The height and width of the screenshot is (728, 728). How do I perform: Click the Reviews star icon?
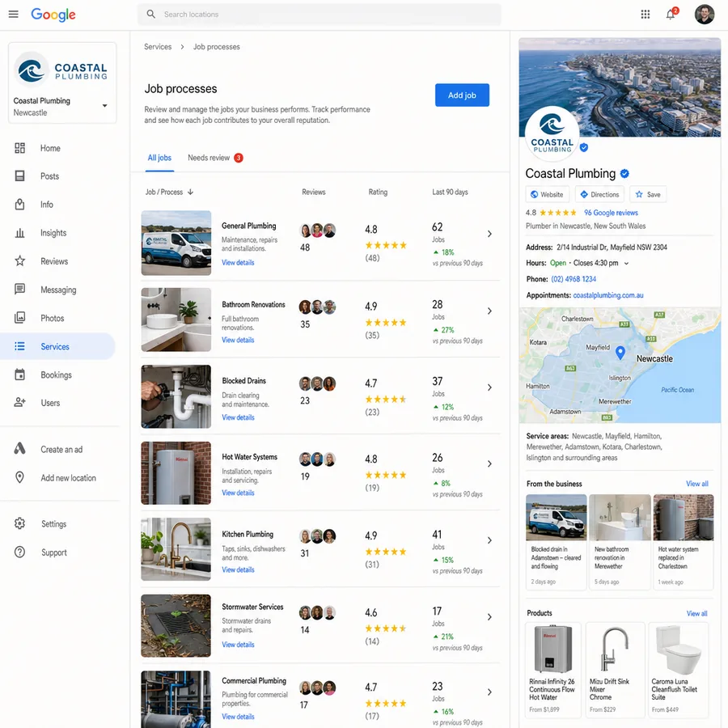19,261
